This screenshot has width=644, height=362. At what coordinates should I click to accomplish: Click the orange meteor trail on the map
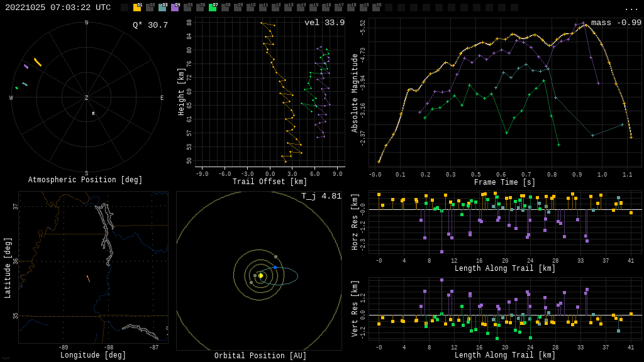coord(88,278)
